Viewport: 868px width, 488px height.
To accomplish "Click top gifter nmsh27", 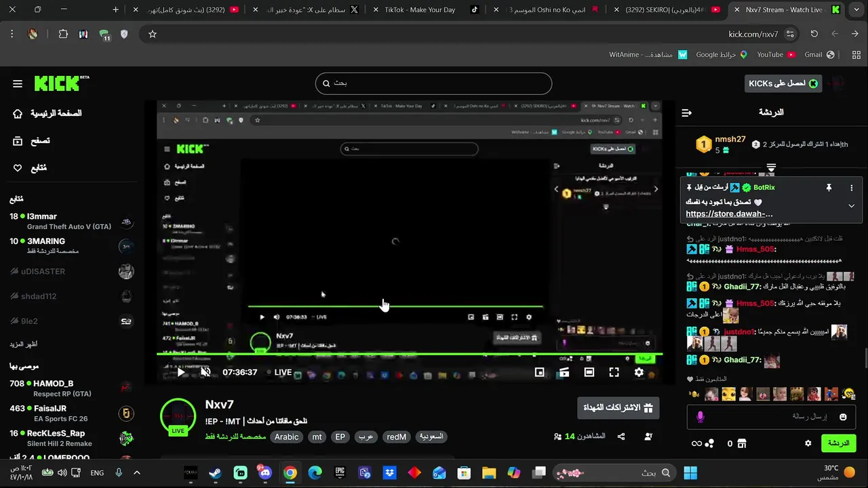I will (730, 140).
